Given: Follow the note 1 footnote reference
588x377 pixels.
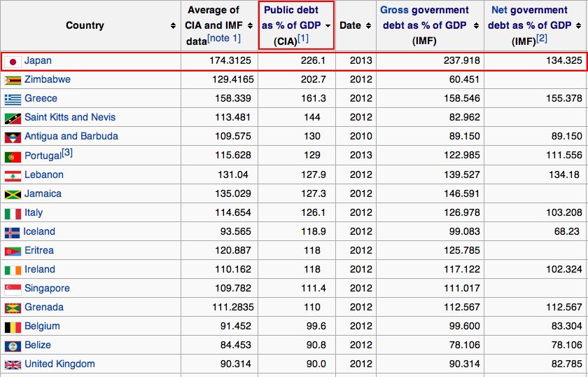Looking at the screenshot, I should click(223, 39).
